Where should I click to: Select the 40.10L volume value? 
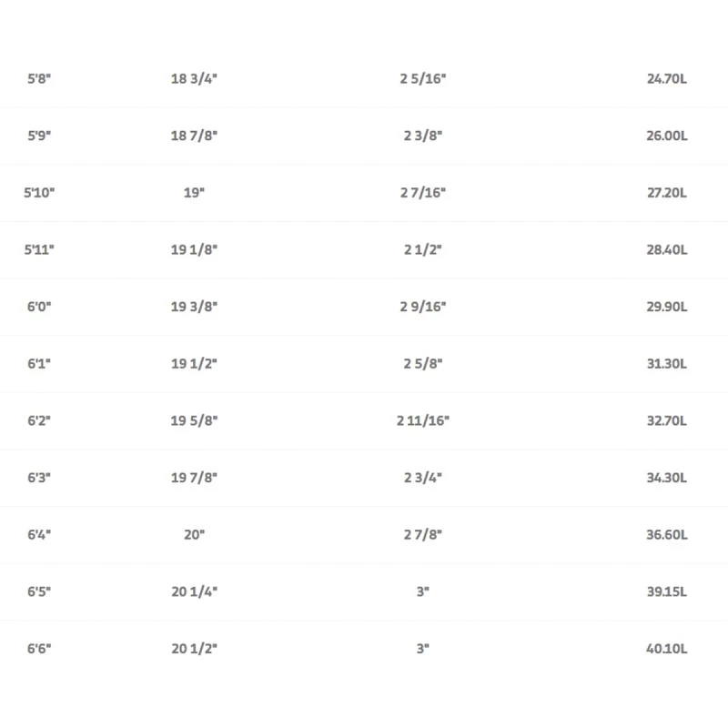coord(667,649)
